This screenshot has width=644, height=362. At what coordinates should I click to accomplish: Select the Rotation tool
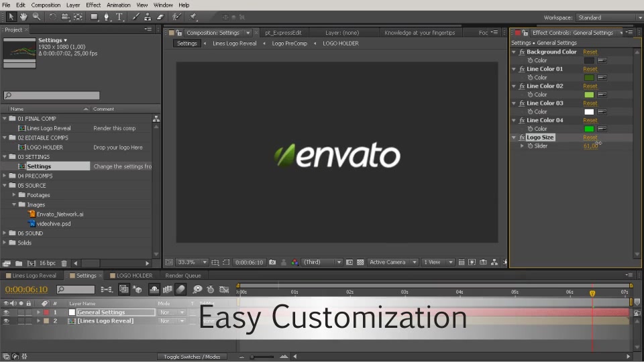[52, 17]
